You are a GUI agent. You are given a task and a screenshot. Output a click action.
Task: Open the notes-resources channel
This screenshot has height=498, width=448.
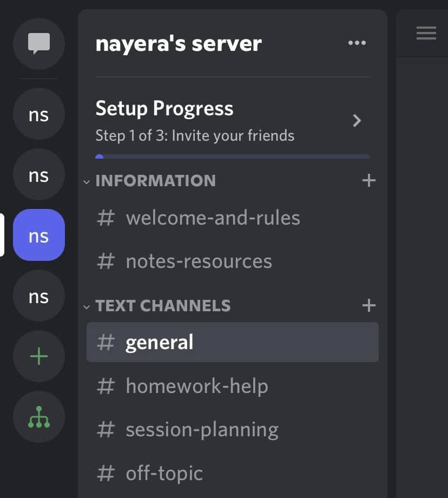click(x=233, y=261)
